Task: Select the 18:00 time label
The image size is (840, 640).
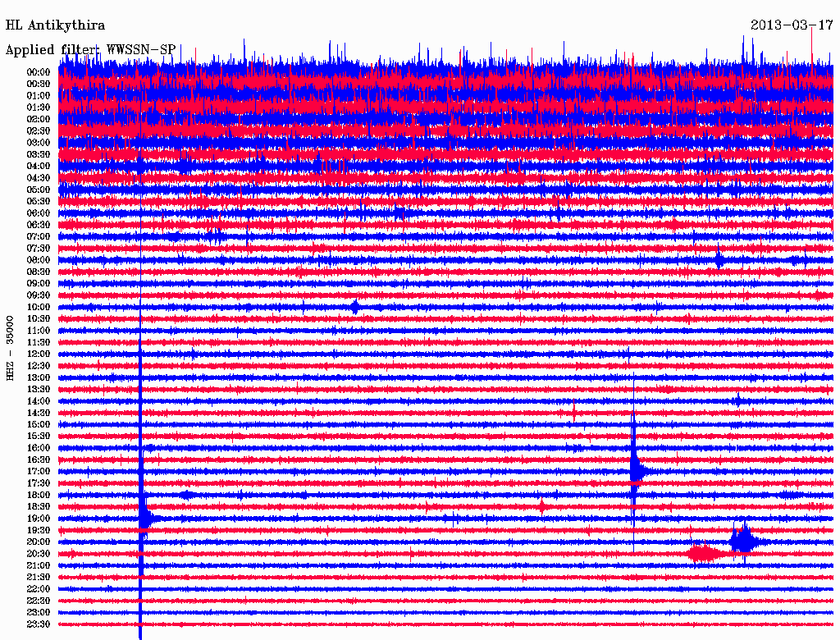Action: tap(39, 496)
